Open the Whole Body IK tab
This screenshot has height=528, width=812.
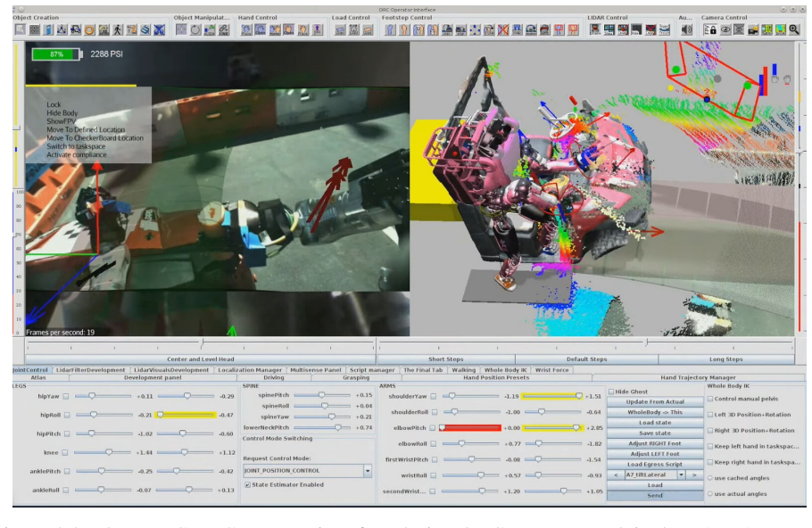[x=505, y=370]
